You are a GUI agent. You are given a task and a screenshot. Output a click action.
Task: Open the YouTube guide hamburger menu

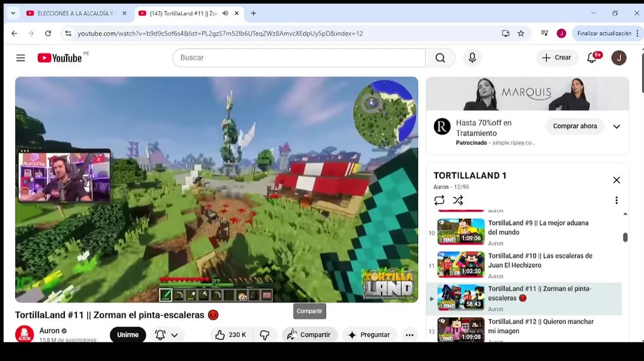[21, 58]
